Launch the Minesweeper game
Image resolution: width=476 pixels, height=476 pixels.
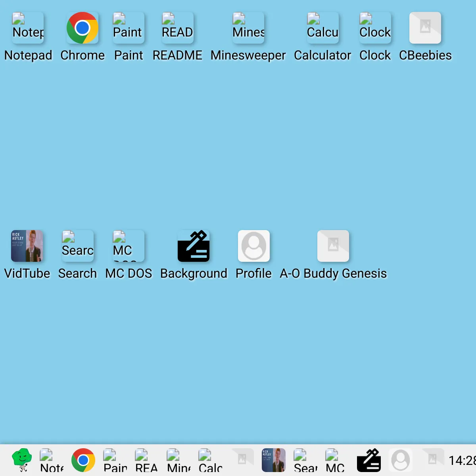point(248,27)
